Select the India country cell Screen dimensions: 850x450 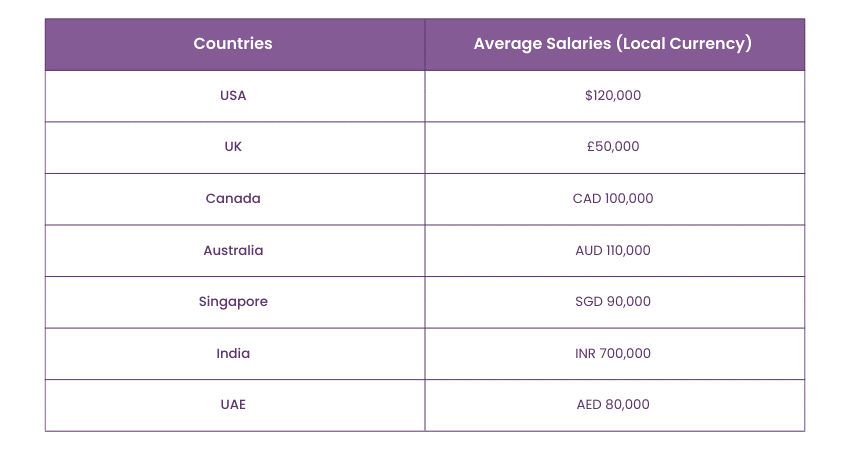point(233,353)
